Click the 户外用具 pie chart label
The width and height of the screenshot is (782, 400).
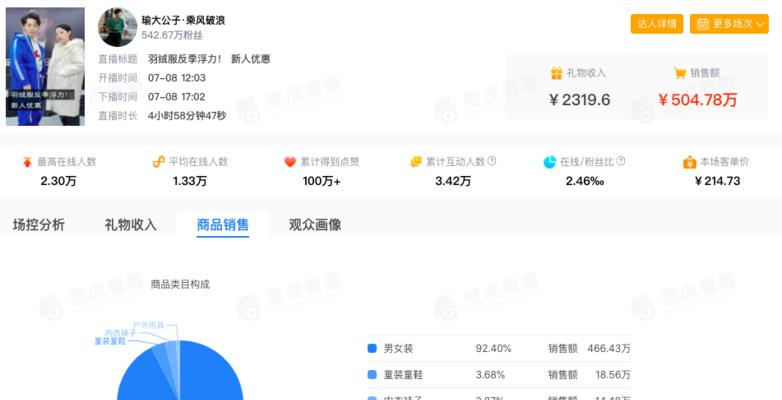tap(148, 325)
